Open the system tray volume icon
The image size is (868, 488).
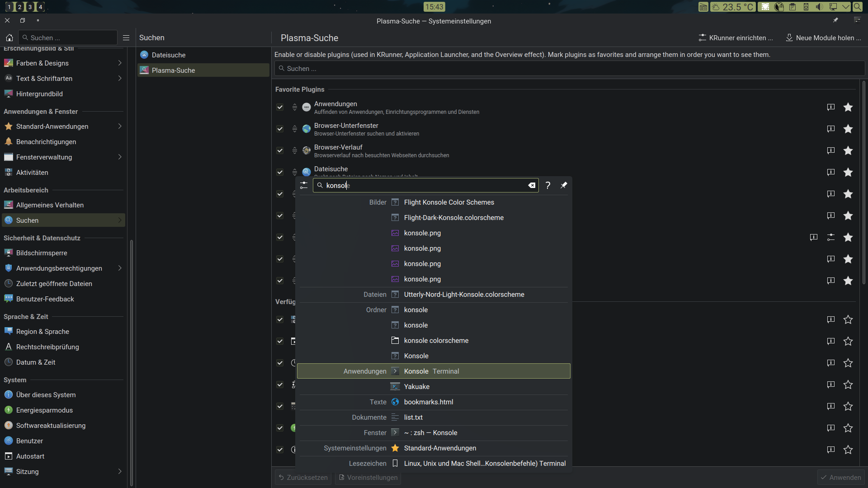pyautogui.click(x=819, y=7)
